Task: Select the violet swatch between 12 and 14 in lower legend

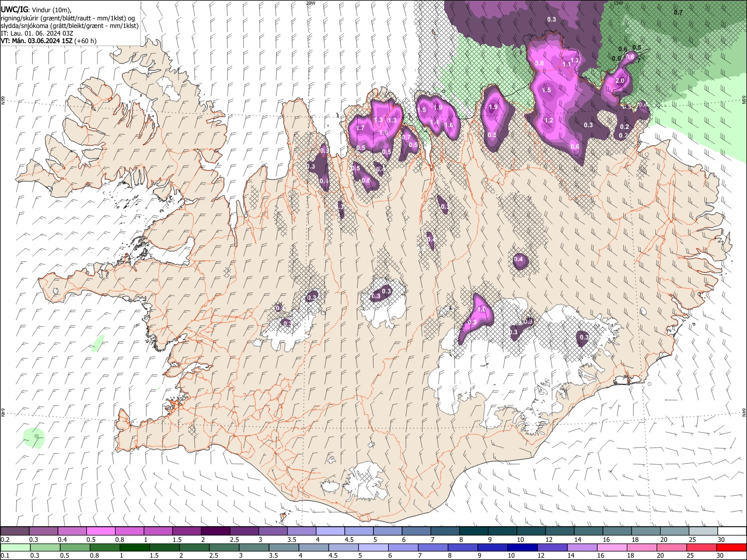Action: [551, 547]
